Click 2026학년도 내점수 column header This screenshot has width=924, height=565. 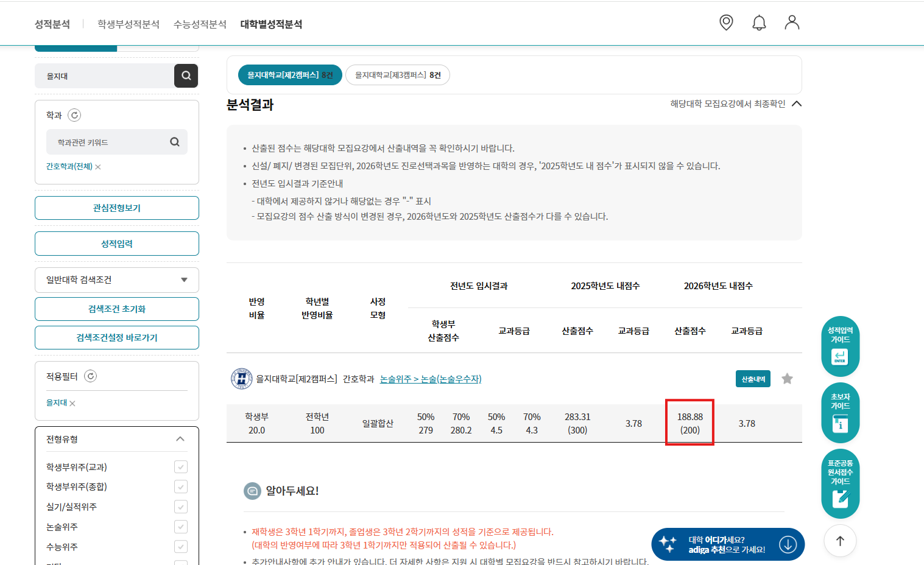(718, 286)
